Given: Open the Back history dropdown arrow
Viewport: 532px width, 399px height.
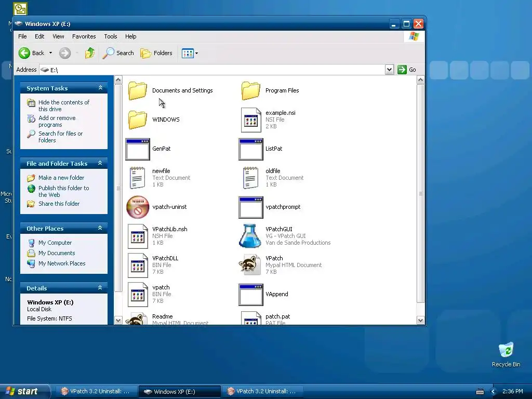Looking at the screenshot, I should tap(50, 53).
